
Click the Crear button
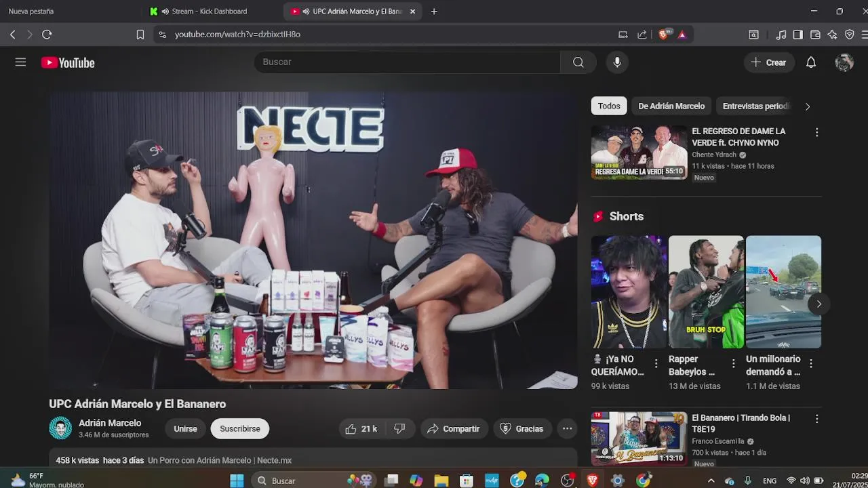pos(768,62)
